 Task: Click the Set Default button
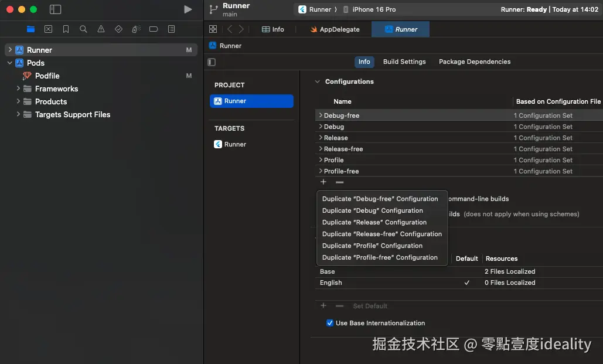(370, 306)
